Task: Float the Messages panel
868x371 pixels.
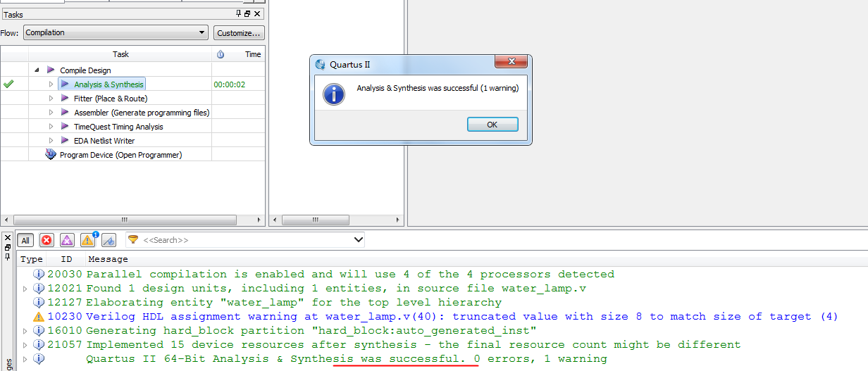Action: 8,248
